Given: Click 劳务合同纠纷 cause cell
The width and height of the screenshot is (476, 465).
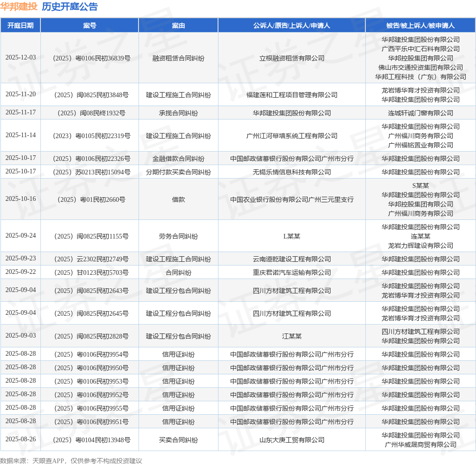Looking at the screenshot, I should [x=178, y=236].
